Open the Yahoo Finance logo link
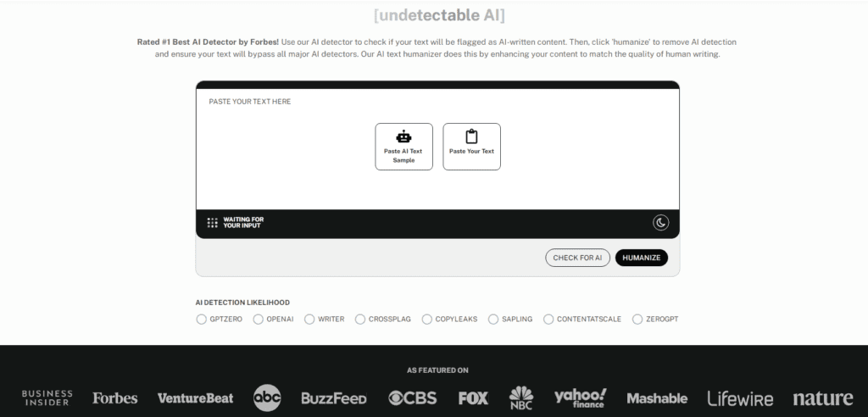 [x=581, y=398]
